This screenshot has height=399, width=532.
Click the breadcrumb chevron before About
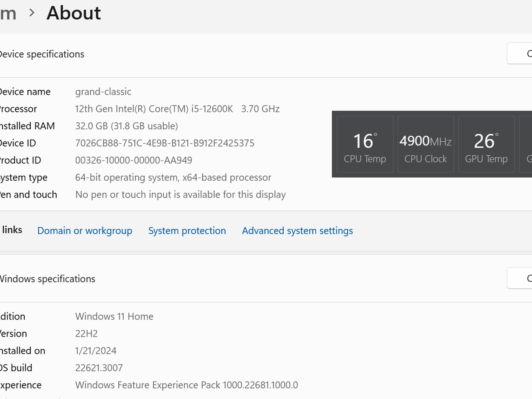click(32, 13)
